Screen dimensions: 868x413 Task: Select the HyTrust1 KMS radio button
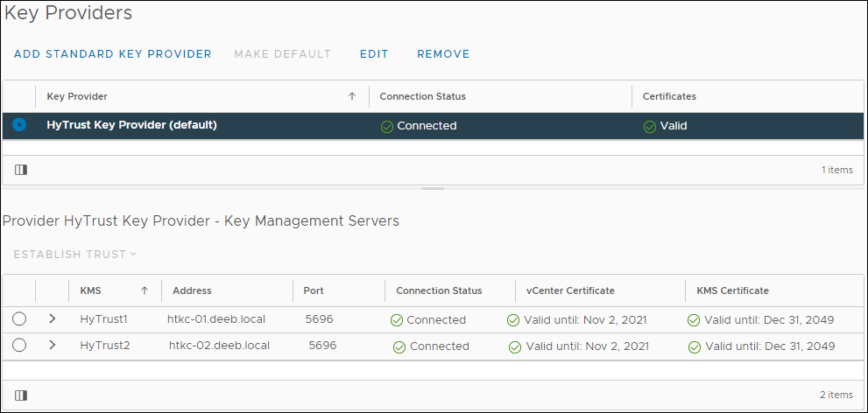click(19, 319)
